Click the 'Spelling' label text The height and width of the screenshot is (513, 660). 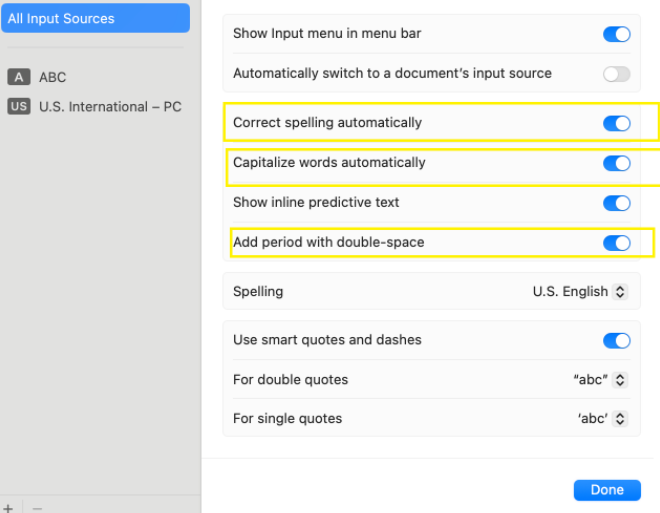(258, 291)
